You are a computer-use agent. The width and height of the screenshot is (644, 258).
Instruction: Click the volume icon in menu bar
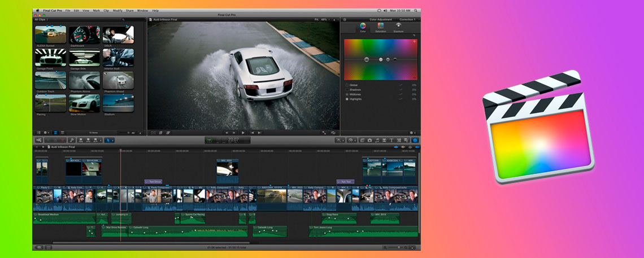(x=385, y=10)
